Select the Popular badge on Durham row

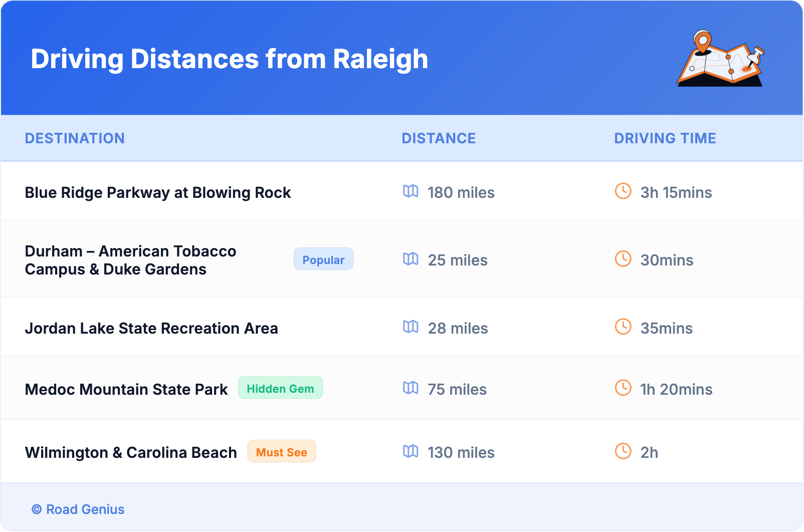click(x=323, y=259)
